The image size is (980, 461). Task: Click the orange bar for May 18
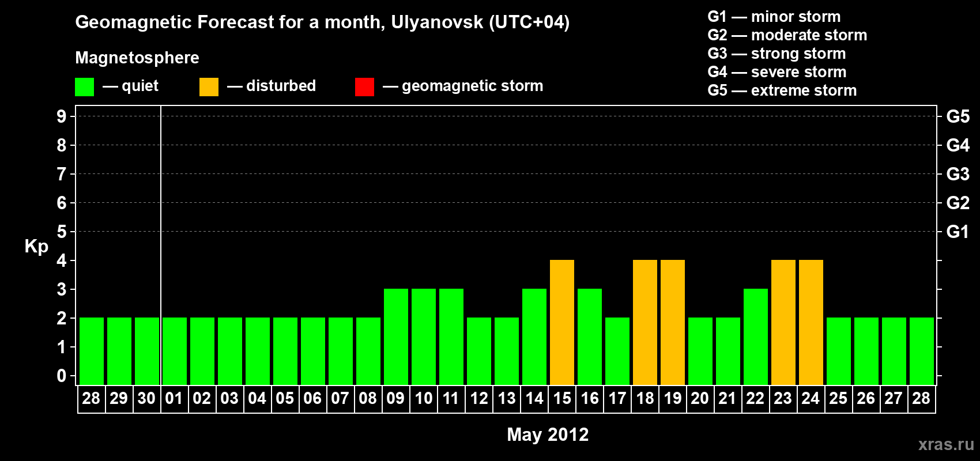(x=645, y=322)
